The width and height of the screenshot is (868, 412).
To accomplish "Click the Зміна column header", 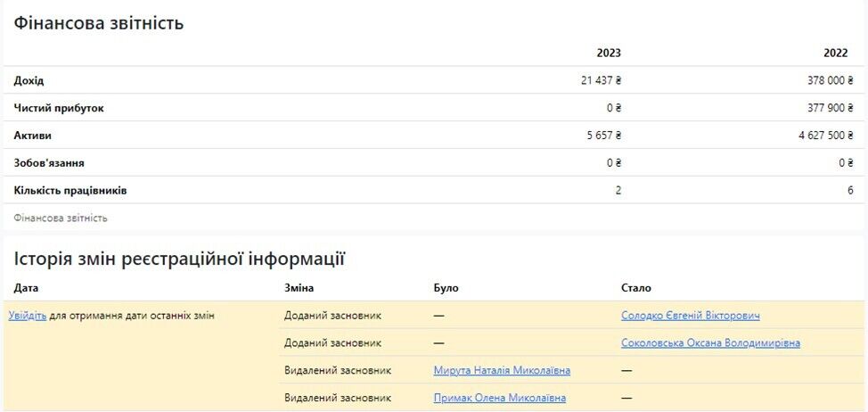I will pyautogui.click(x=299, y=289).
